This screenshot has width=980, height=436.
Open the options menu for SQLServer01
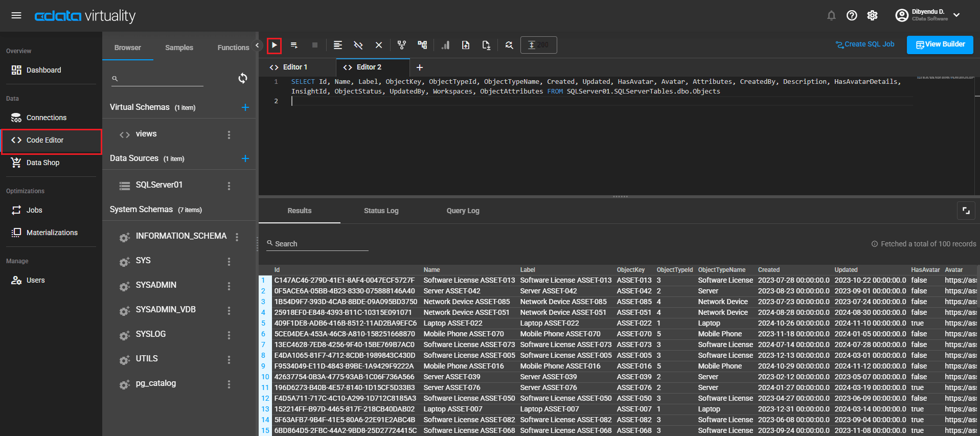tap(229, 186)
